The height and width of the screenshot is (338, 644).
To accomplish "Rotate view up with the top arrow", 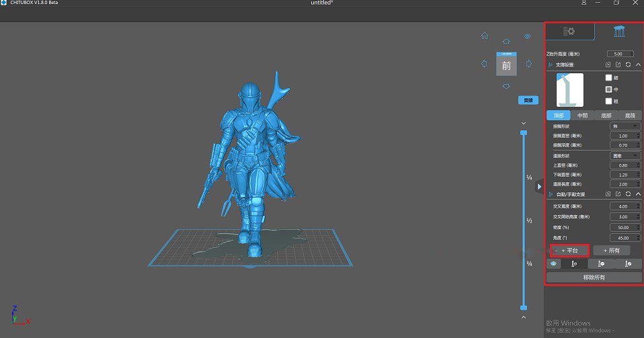I will pyautogui.click(x=506, y=42).
